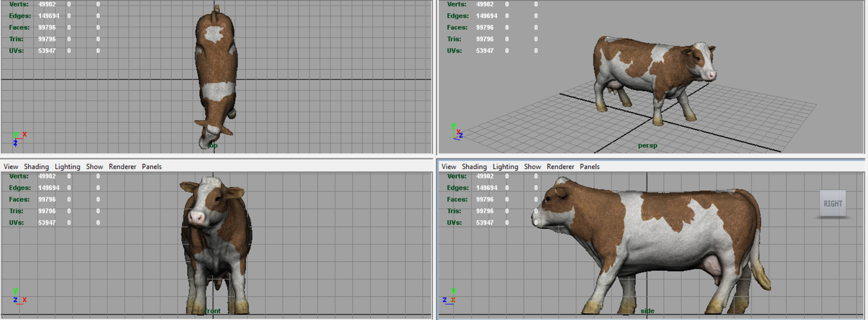Open View menu in the front viewport panel
868x320 pixels.
(x=11, y=167)
